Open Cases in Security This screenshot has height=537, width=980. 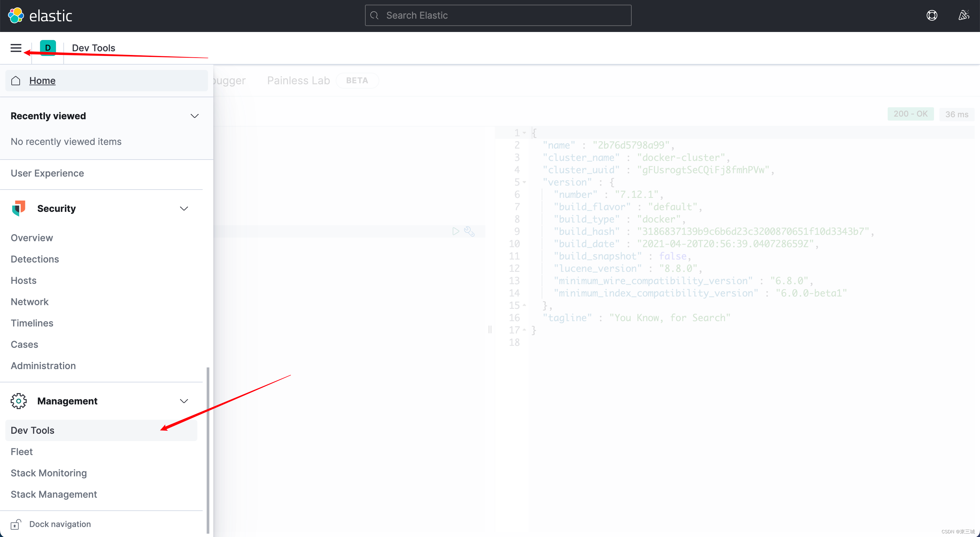click(24, 344)
